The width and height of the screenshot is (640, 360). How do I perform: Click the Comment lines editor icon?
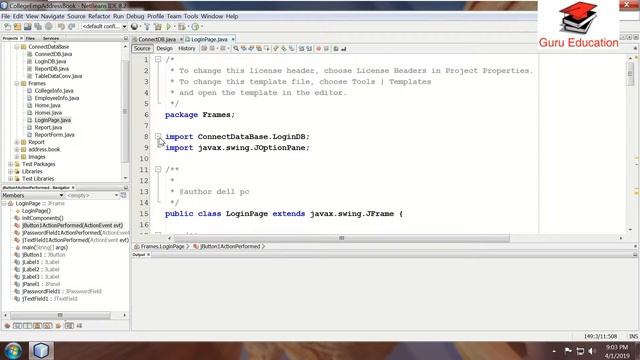pyautogui.click(x=336, y=49)
